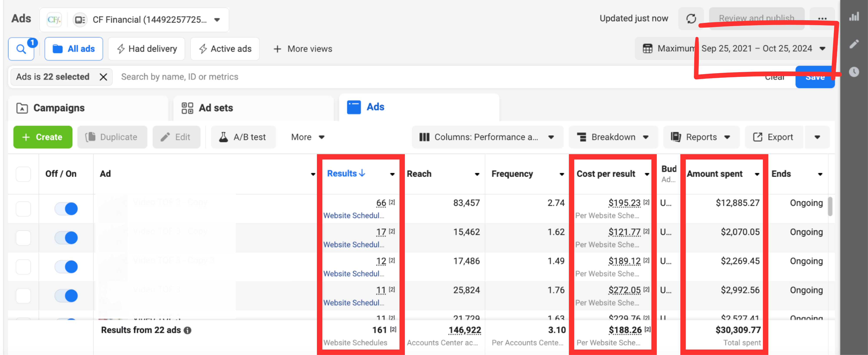Click the Edit button
The width and height of the screenshot is (868, 355).
pyautogui.click(x=176, y=137)
